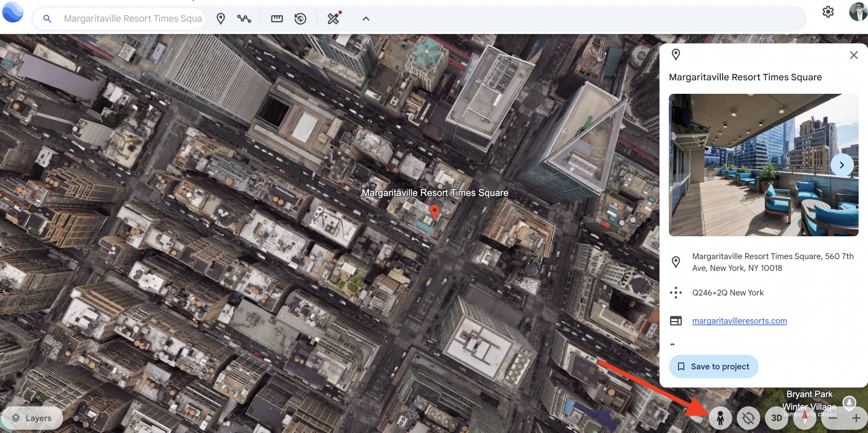868x433 pixels.
Task: Select the Draw path or polygon tool
Action: [x=244, y=19]
